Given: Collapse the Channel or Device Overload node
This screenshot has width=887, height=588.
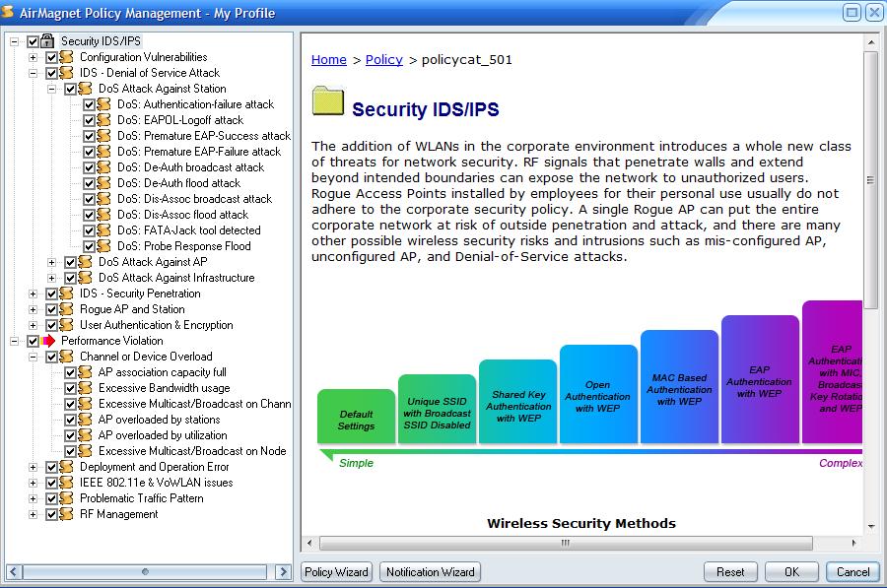Looking at the screenshot, I should click(34, 357).
